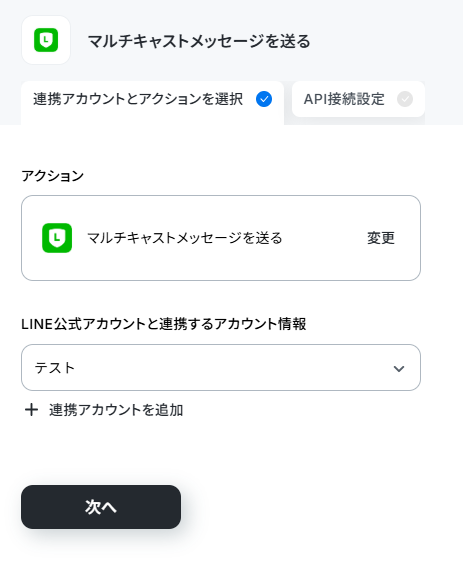Click the LINE icon inside the action card

click(57, 238)
